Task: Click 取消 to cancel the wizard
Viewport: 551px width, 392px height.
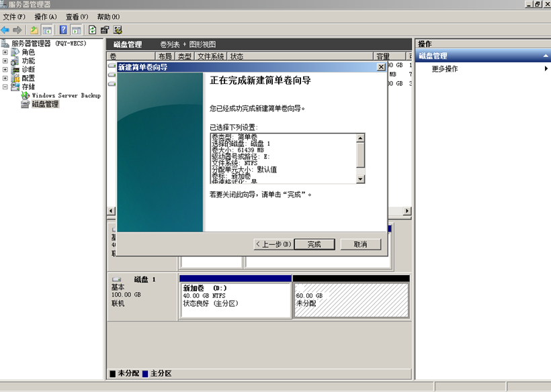Action: tap(360, 244)
